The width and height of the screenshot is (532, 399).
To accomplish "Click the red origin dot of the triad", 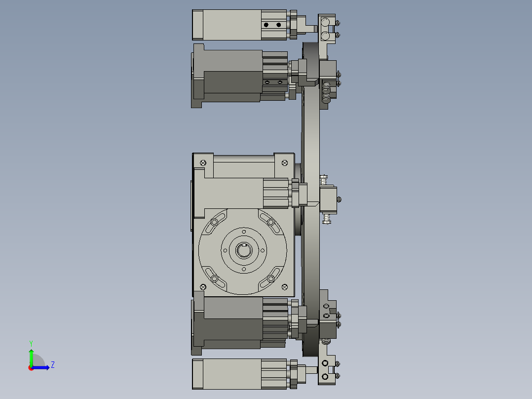I will [31, 368].
